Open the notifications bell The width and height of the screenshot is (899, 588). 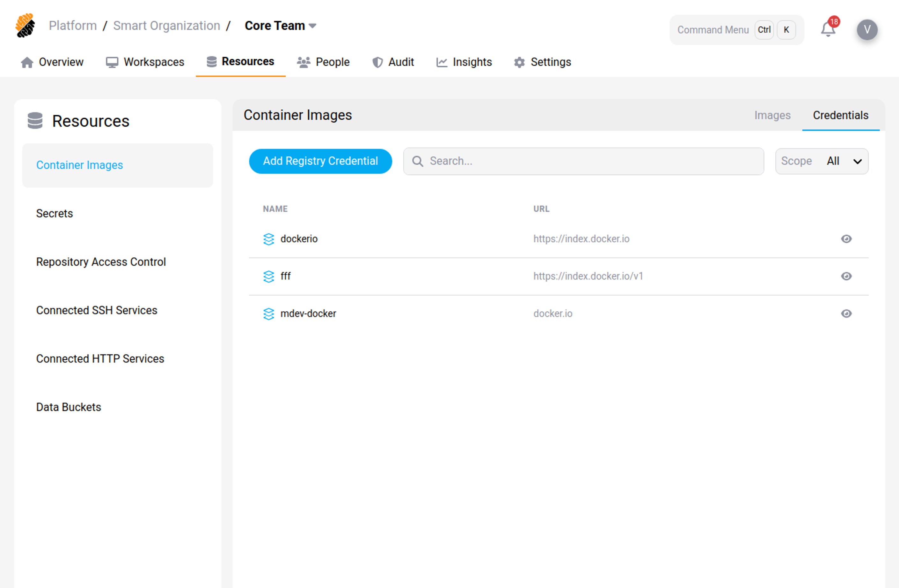click(x=828, y=29)
